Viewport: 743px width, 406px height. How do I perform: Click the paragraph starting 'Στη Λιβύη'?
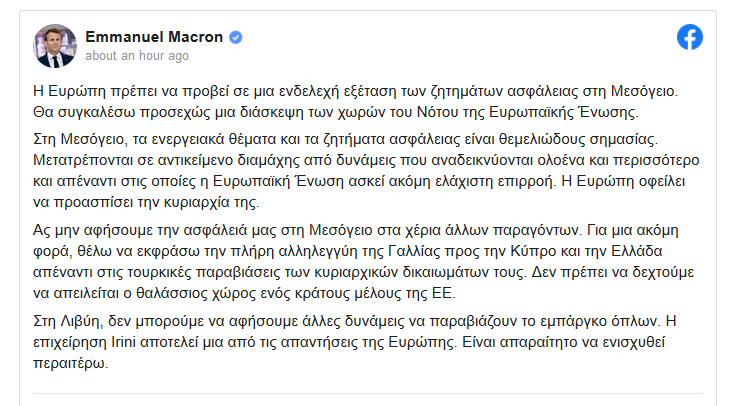tap(354, 342)
